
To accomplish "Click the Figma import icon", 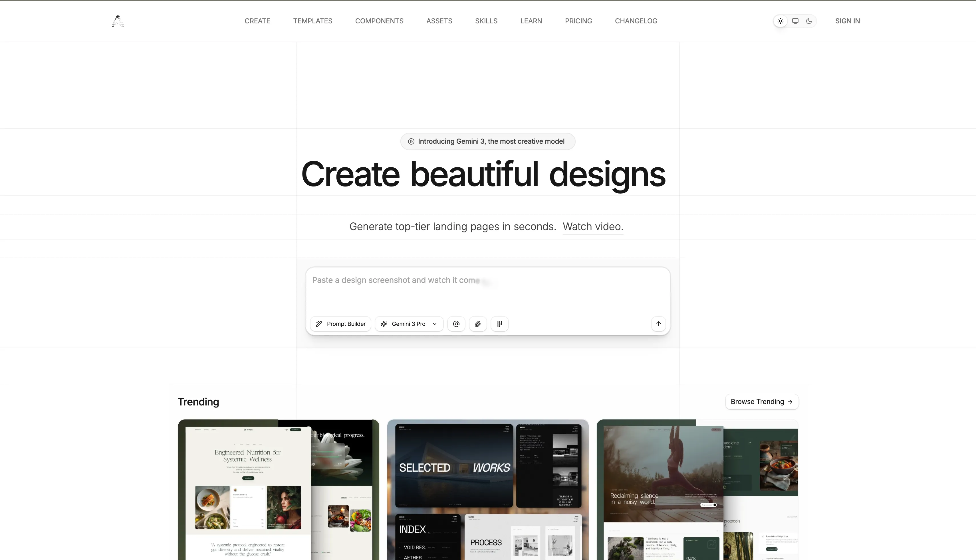I will [499, 324].
